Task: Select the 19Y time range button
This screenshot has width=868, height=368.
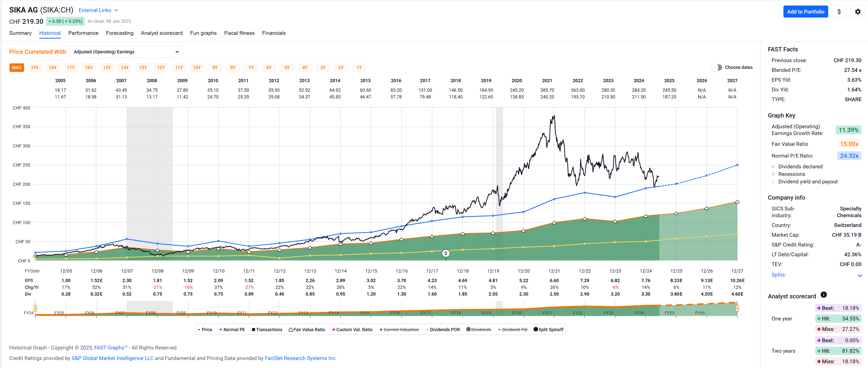Action: tap(35, 67)
